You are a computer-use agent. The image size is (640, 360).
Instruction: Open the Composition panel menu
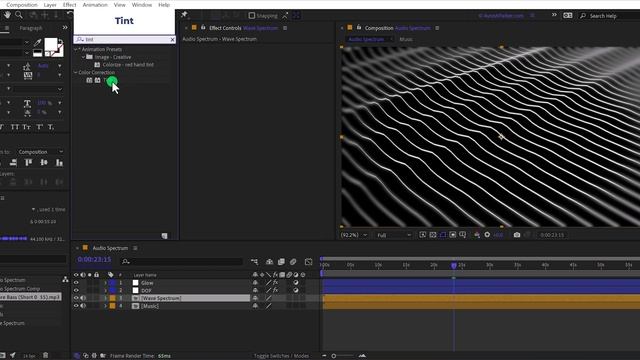pyautogui.click(x=437, y=28)
